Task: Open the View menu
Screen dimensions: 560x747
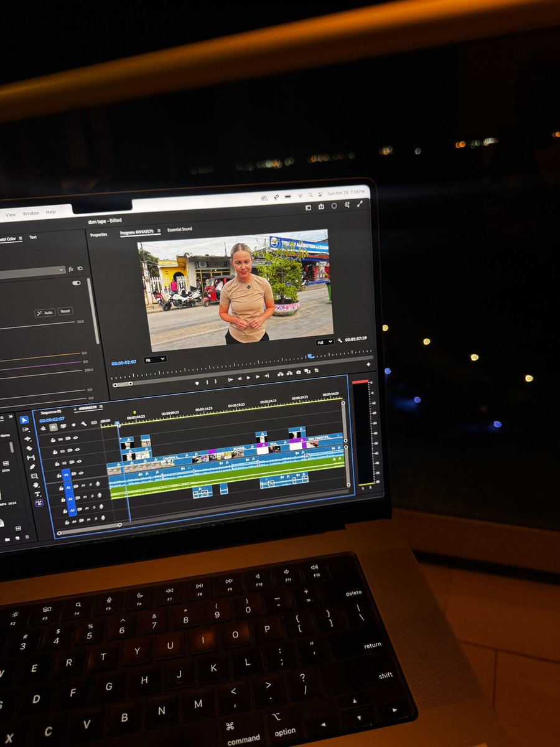Action: [11, 214]
